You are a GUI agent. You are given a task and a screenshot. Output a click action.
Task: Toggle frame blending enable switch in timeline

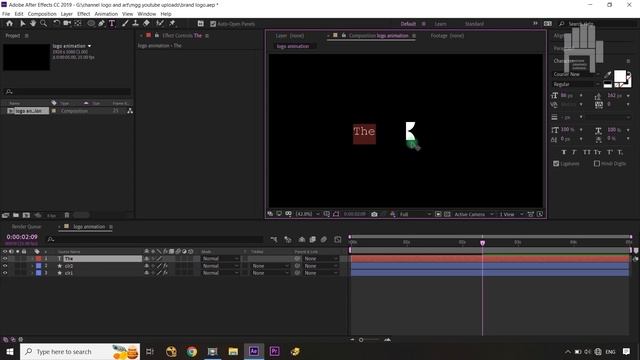[x=313, y=240]
